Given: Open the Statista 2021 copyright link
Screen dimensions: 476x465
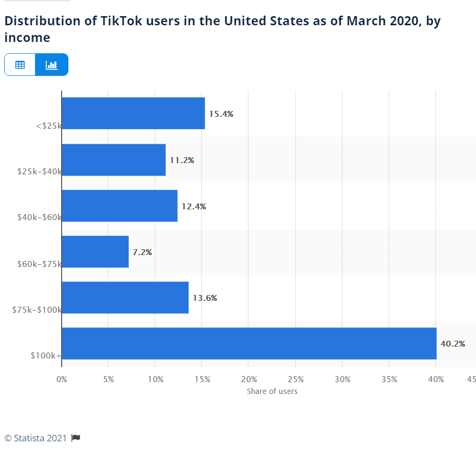Looking at the screenshot, I should [x=35, y=438].
